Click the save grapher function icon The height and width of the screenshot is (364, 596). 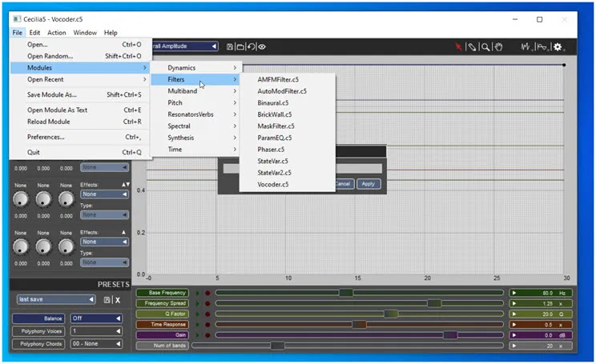[230, 46]
